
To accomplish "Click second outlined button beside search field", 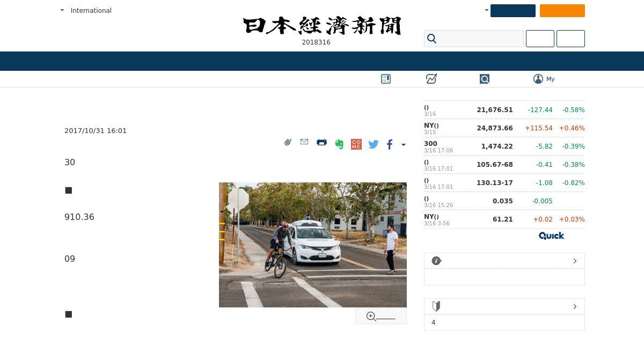I will coord(570,39).
